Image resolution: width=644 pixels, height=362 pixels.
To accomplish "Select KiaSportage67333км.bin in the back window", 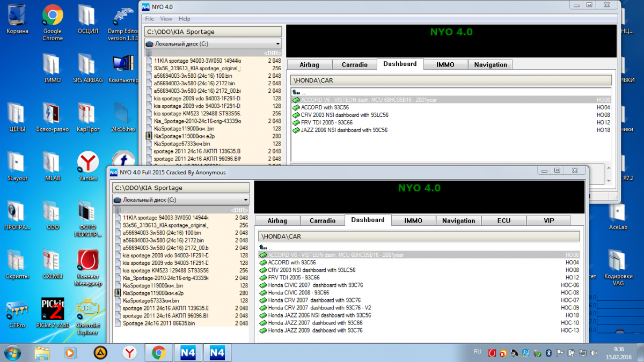I will (213, 144).
